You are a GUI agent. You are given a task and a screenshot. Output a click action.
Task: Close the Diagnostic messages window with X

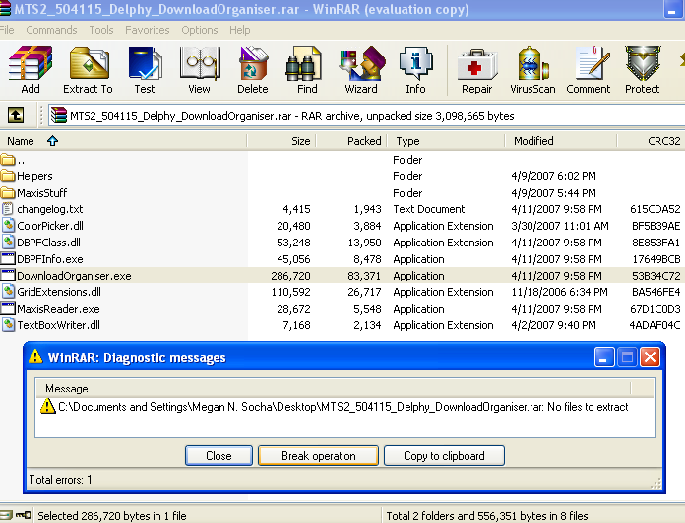650,357
